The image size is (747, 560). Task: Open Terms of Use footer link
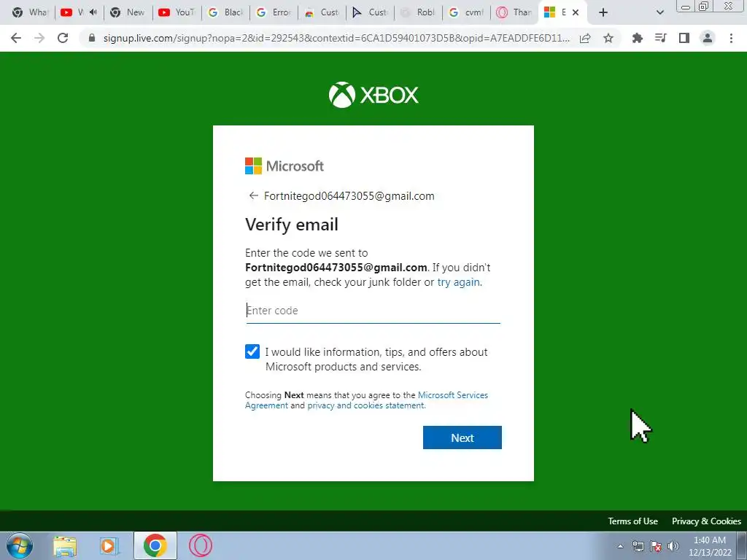tap(632, 521)
